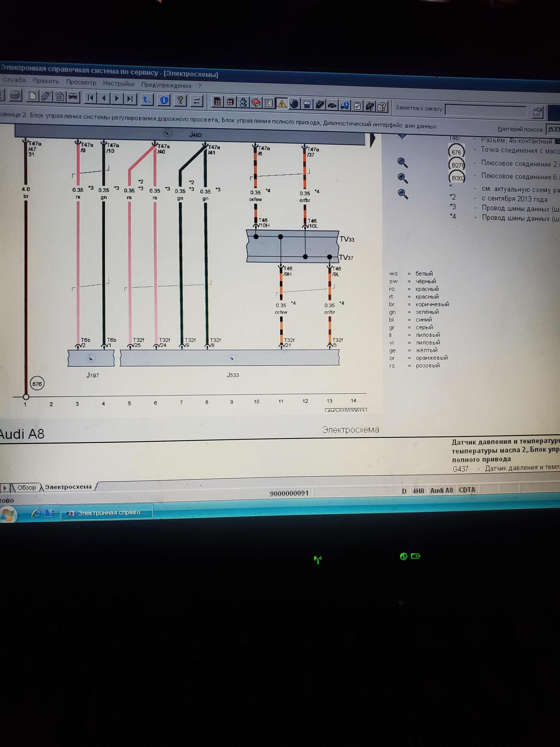Click tab scroll arrow beside Обзор

pos(5,488)
